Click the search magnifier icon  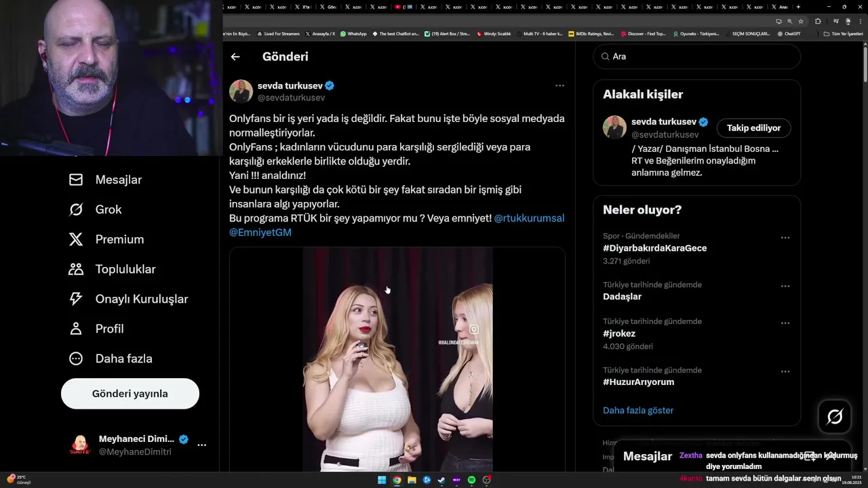pyautogui.click(x=605, y=57)
